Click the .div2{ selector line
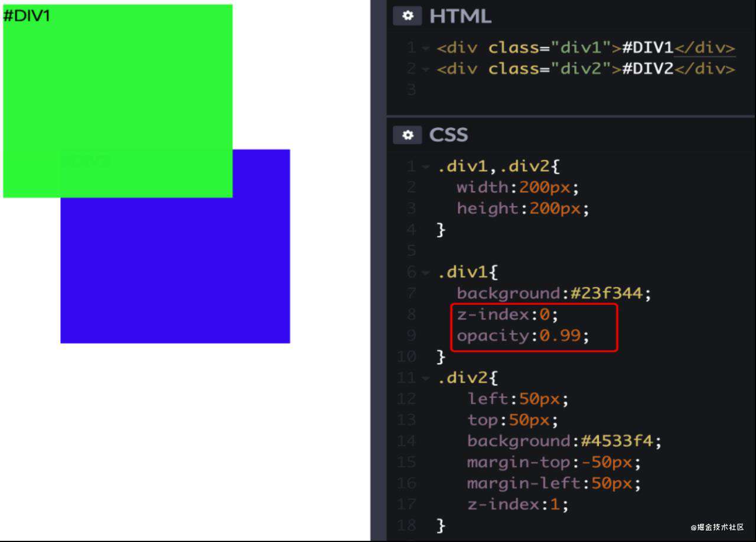The height and width of the screenshot is (542, 756). pyautogui.click(x=468, y=378)
